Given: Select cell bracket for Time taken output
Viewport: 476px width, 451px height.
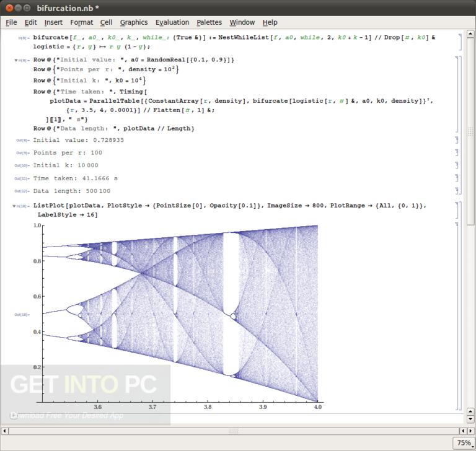Looking at the screenshot, I should (457, 178).
